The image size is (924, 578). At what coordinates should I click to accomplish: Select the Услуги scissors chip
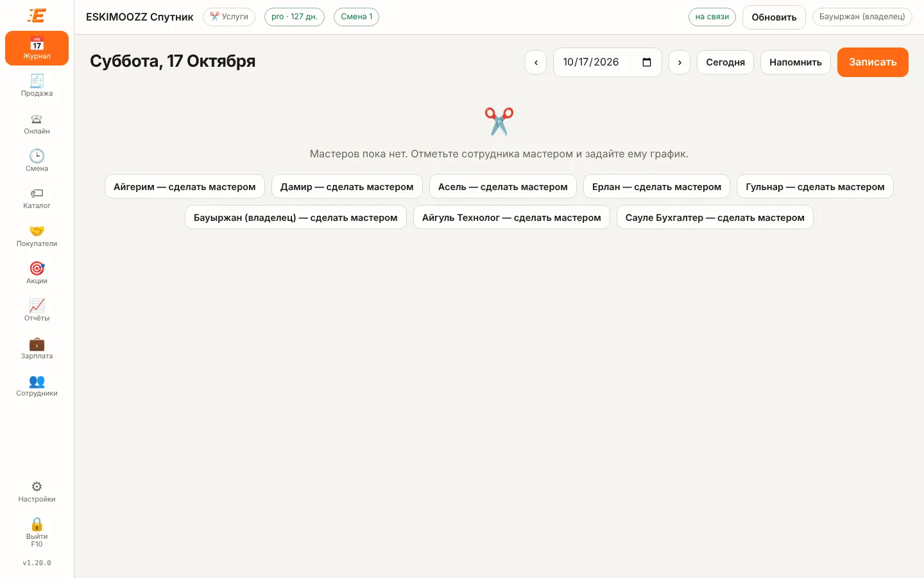(229, 17)
